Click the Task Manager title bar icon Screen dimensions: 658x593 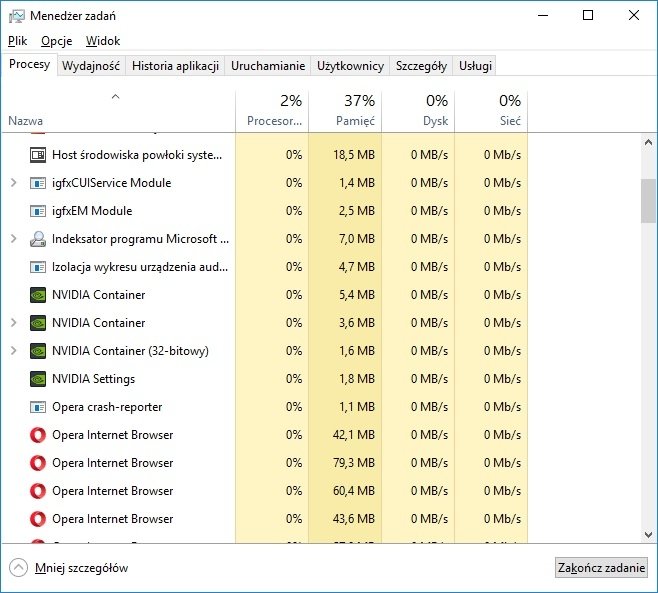17,16
